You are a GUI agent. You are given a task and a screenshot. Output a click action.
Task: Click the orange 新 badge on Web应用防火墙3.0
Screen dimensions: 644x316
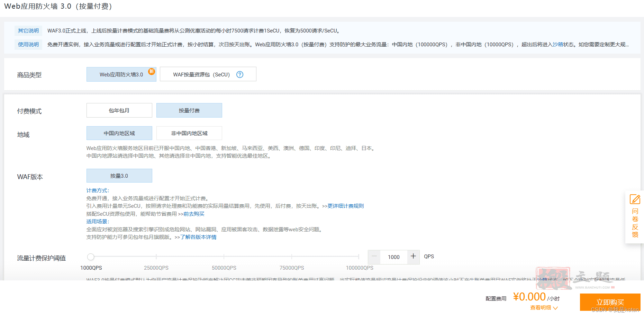152,71
